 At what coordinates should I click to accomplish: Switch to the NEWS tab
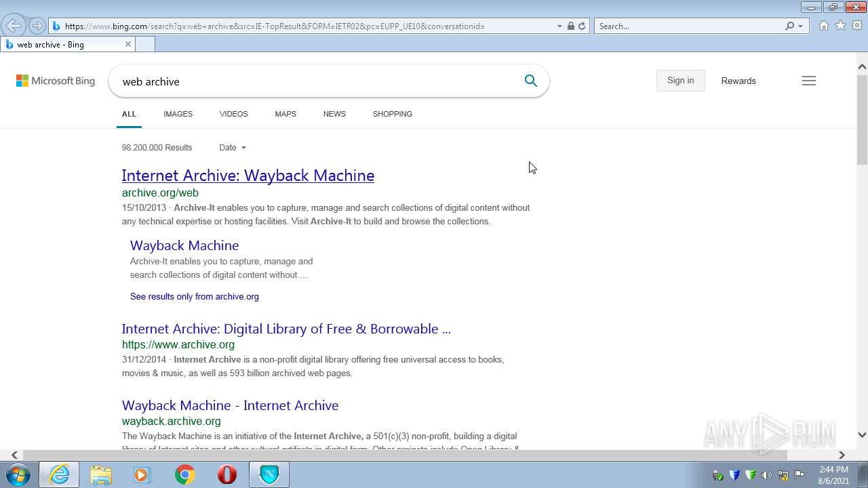(x=334, y=114)
